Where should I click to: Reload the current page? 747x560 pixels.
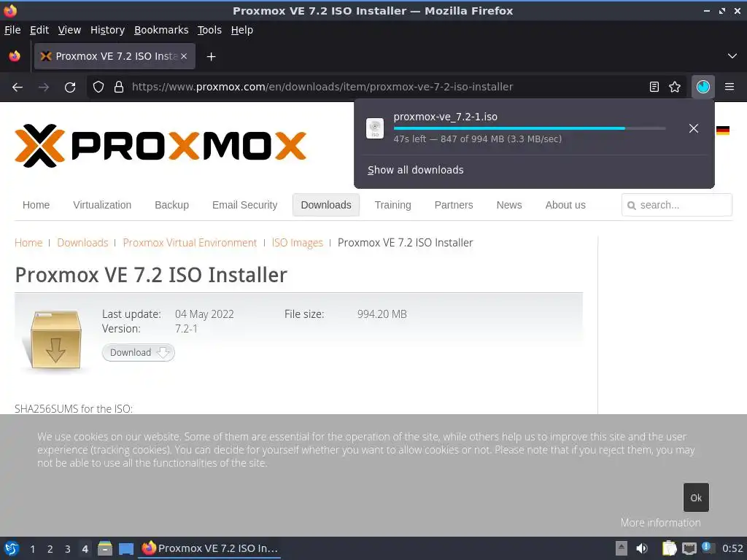click(70, 87)
